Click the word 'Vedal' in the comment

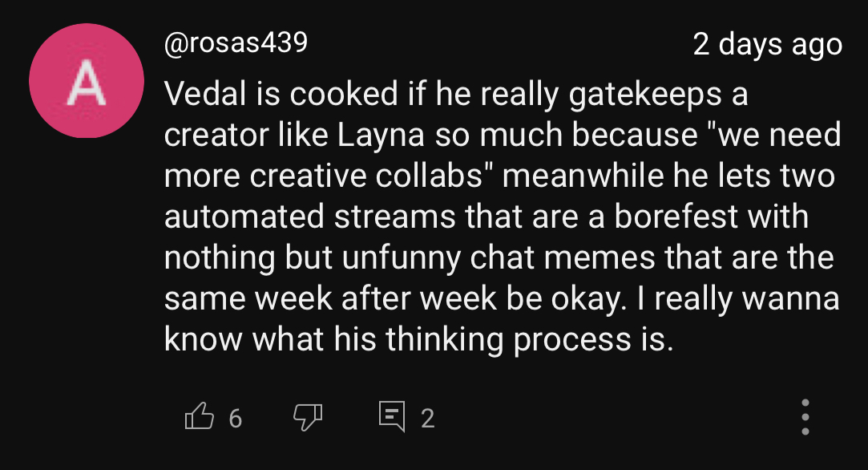click(204, 95)
